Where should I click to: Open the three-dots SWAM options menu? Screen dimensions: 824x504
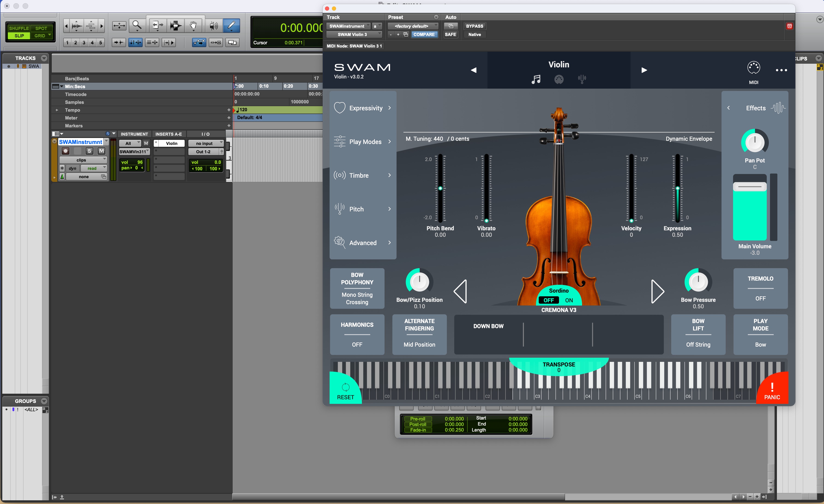pos(781,70)
